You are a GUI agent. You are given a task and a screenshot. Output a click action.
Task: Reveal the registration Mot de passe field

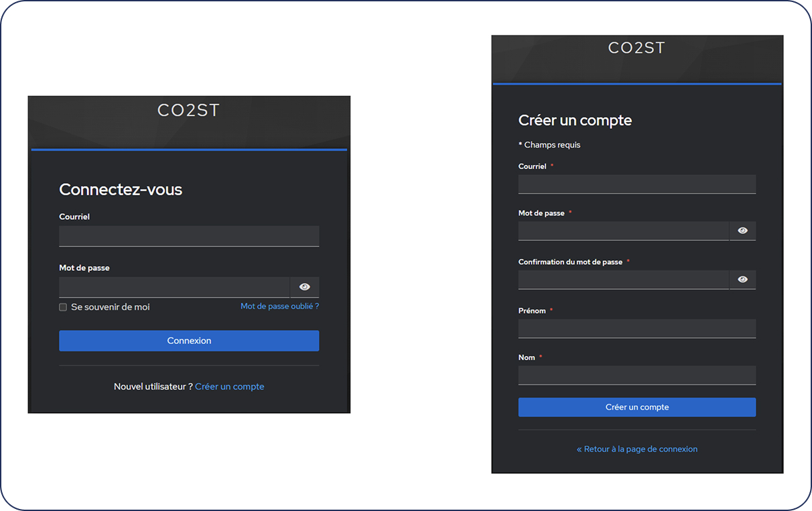(x=742, y=231)
